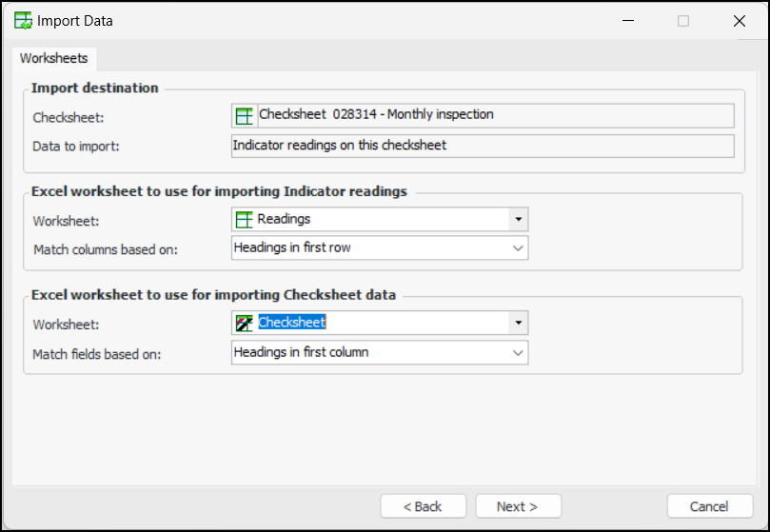
Task: Close the Import Data dialog
Action: (x=740, y=21)
